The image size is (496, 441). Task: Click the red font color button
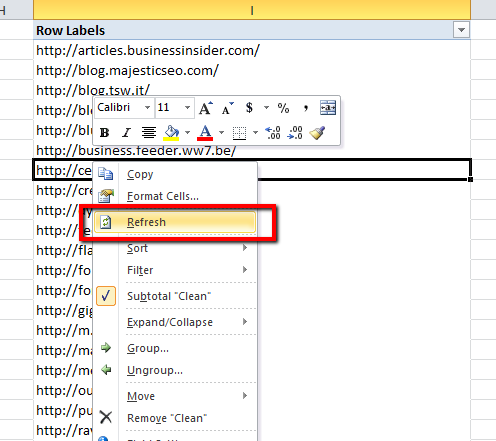click(x=205, y=133)
